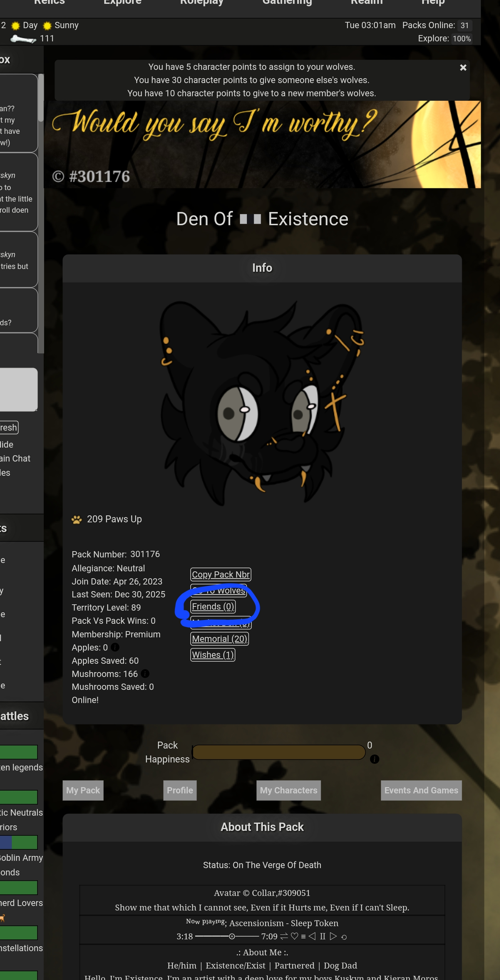Click the info icon next to Mushrooms
500x980 pixels.
[145, 673]
